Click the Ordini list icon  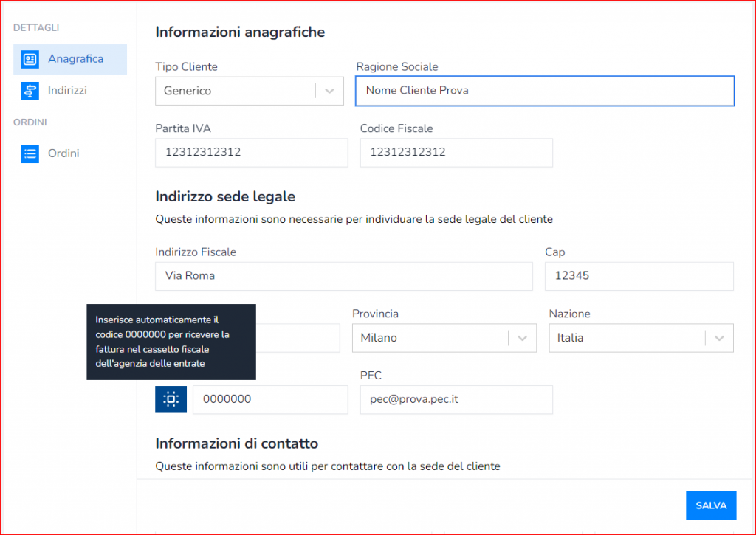pyautogui.click(x=30, y=153)
